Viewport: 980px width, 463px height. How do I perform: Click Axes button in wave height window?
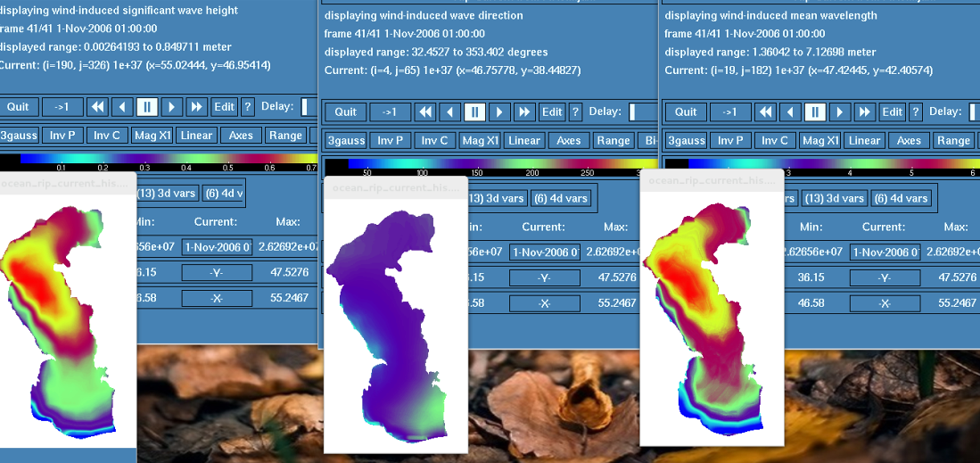241,136
